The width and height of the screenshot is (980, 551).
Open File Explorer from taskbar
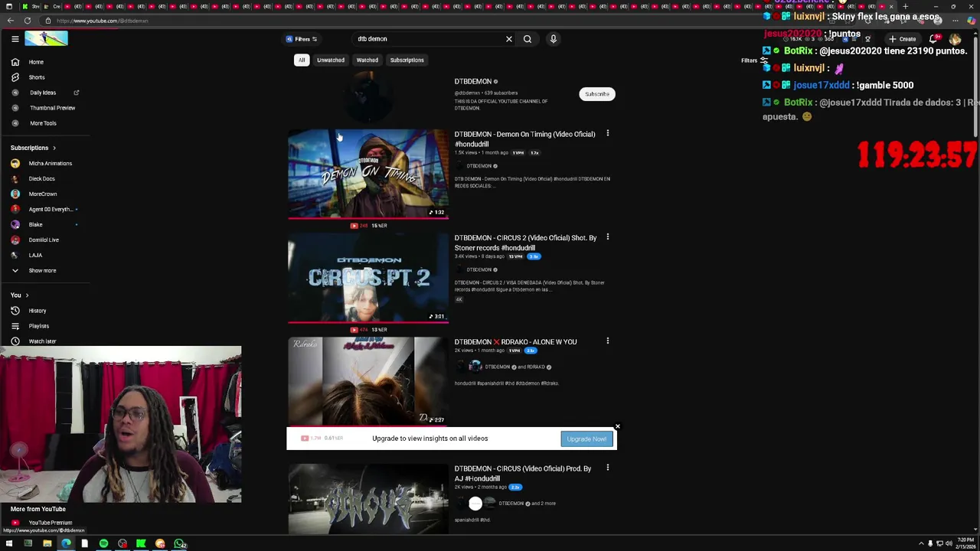tap(47, 544)
